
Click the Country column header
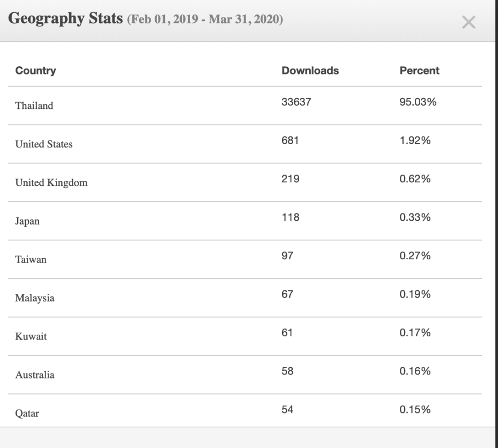[x=36, y=71]
